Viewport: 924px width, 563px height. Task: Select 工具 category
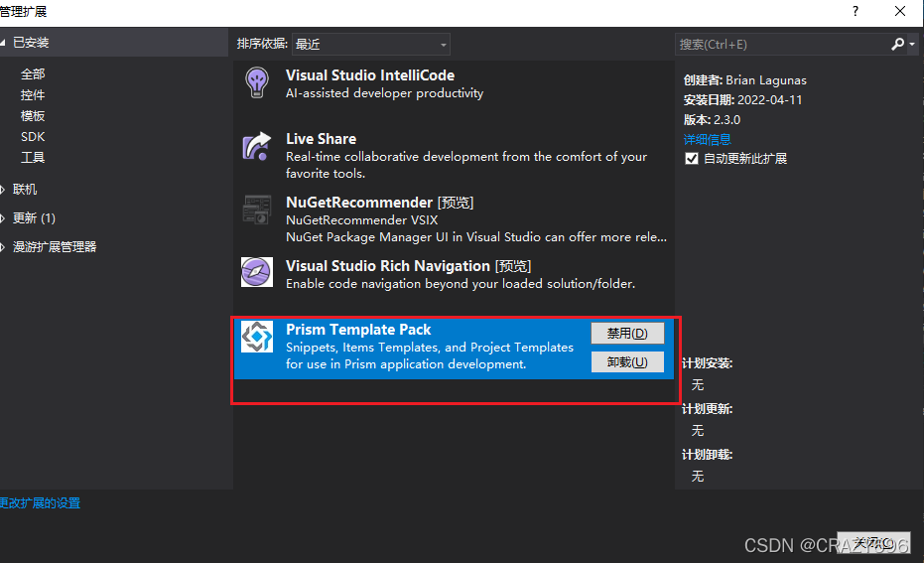[33, 158]
